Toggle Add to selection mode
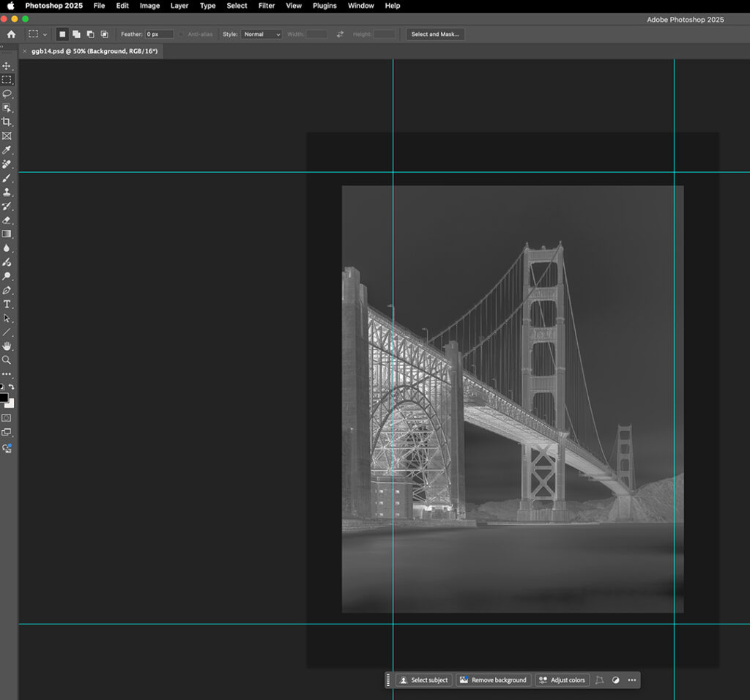 [x=76, y=34]
